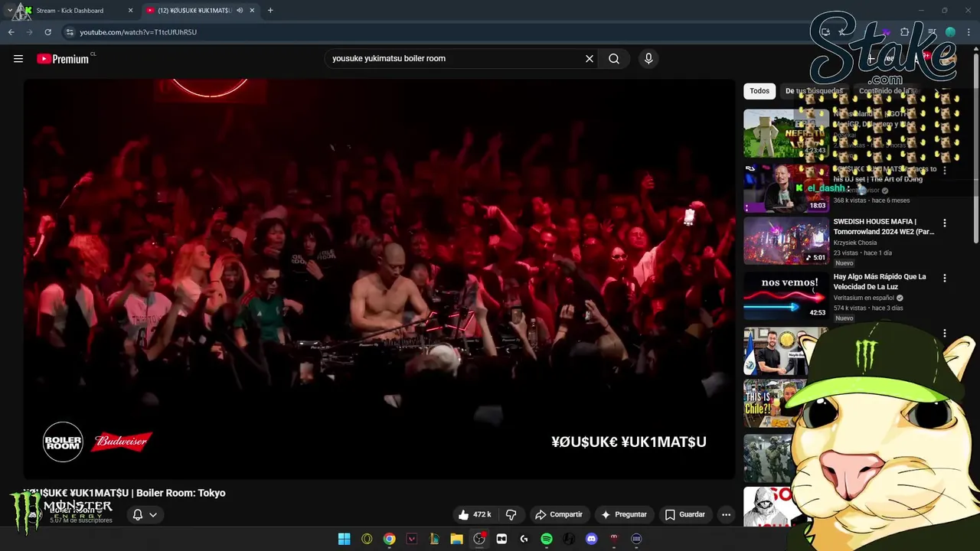Close the Stream - Kick Dashboard tab
980x551 pixels.
[130, 11]
